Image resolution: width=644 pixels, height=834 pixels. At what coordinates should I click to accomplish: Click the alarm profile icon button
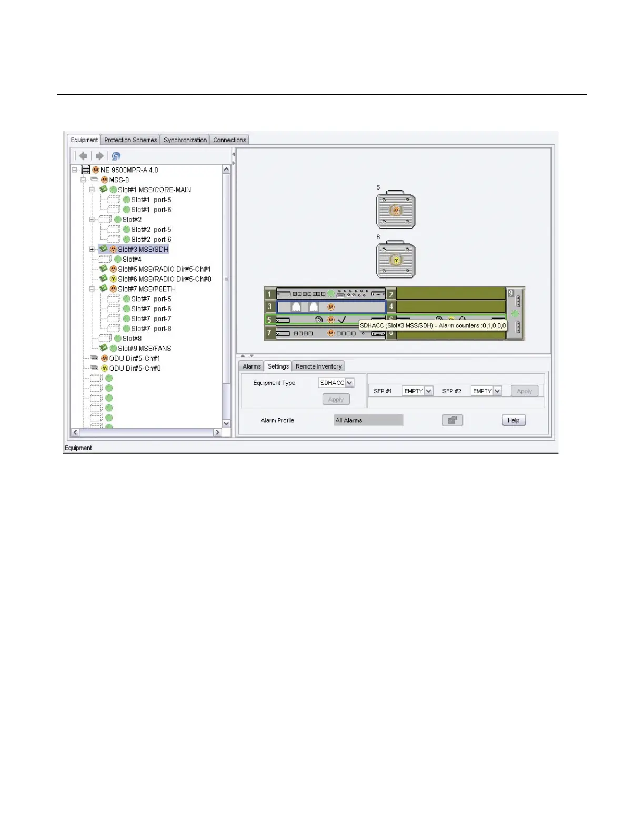pos(452,420)
